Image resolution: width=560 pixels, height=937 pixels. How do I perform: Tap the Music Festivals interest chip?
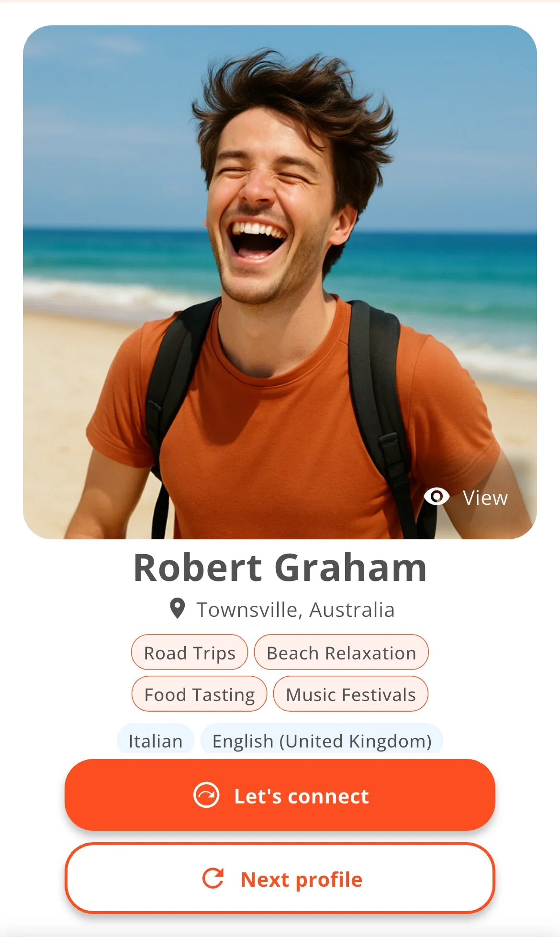(350, 694)
